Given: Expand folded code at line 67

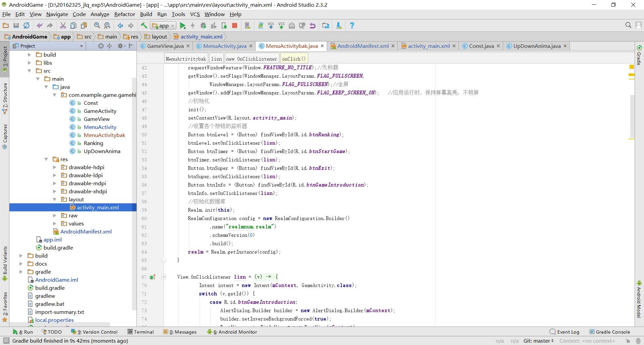Looking at the screenshot, I should point(164,277).
